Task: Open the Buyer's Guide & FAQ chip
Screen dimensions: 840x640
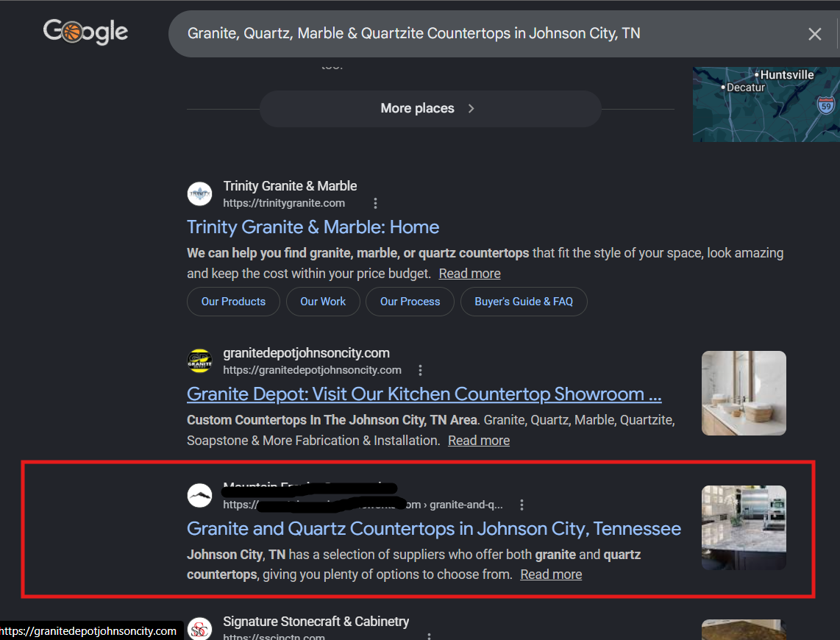Action: 524,302
